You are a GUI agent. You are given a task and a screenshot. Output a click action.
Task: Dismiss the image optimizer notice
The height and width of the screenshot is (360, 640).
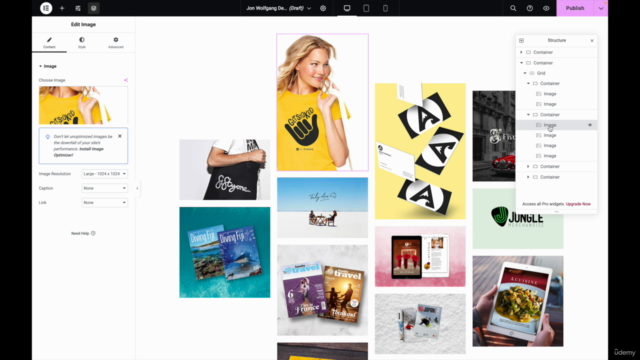120,136
